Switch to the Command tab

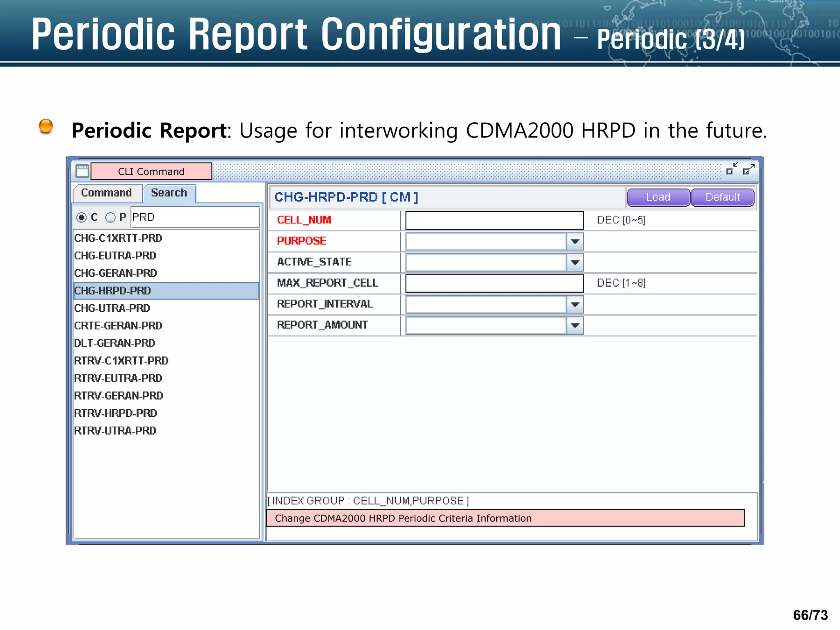pos(107,193)
